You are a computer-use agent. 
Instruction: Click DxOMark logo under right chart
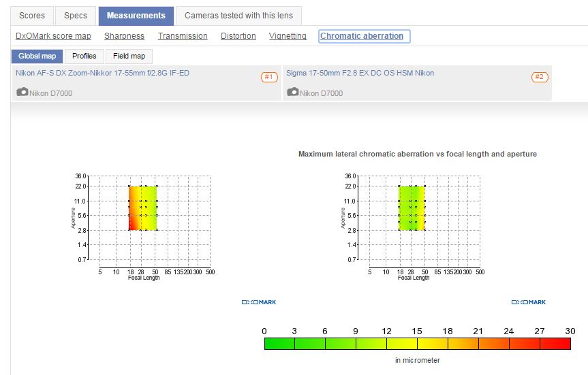(529, 302)
